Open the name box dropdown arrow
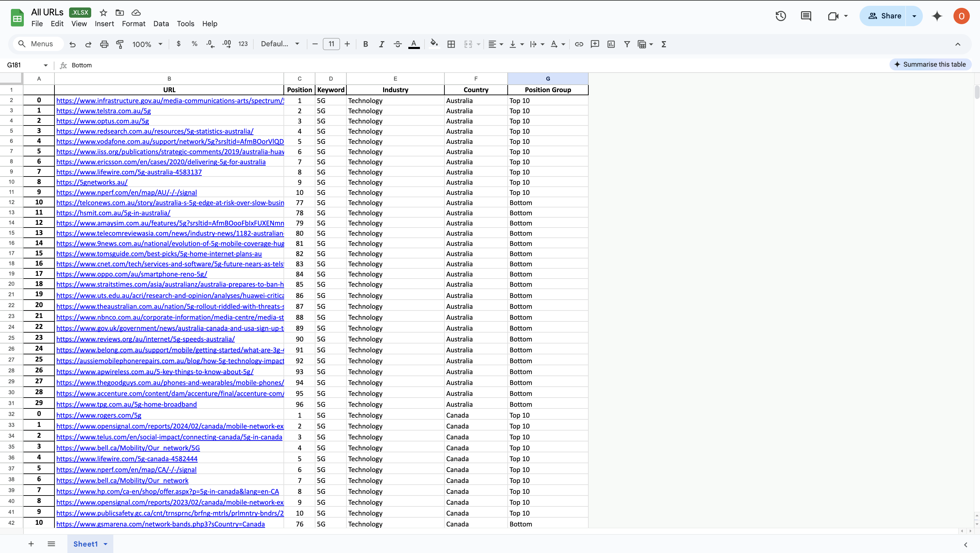This screenshot has height=553, width=980. click(x=46, y=65)
